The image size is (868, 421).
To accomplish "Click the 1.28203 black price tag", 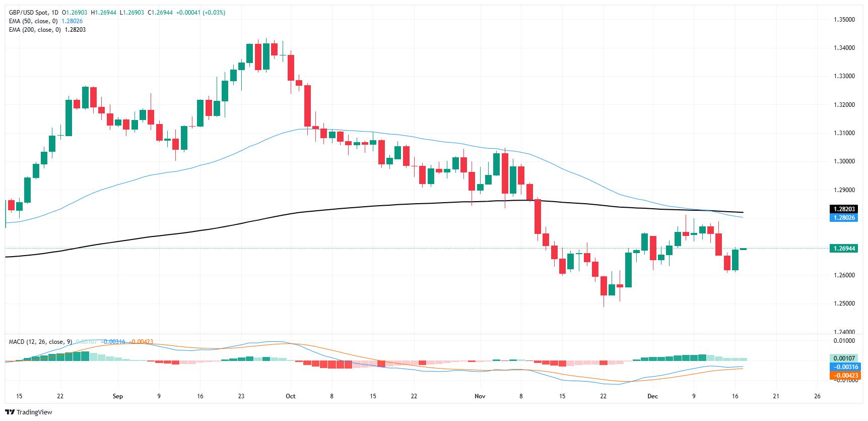I will pos(843,209).
